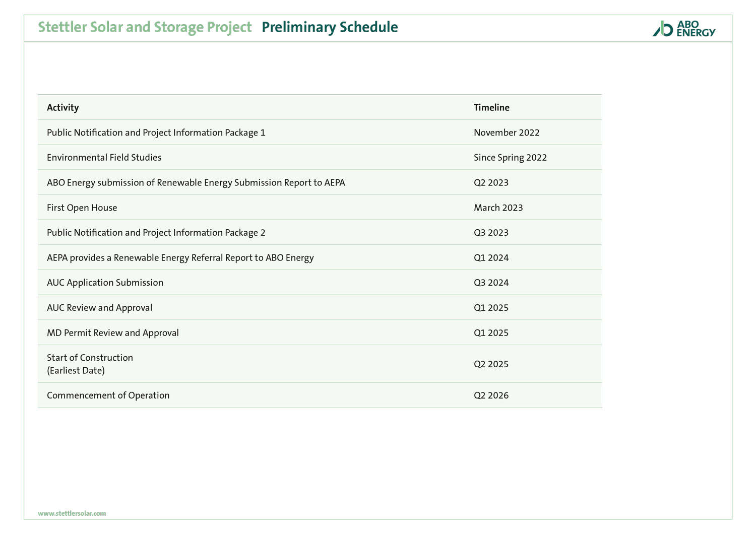
Task: Select the 'AUC Review and Approval' activity
Action: tap(100, 307)
